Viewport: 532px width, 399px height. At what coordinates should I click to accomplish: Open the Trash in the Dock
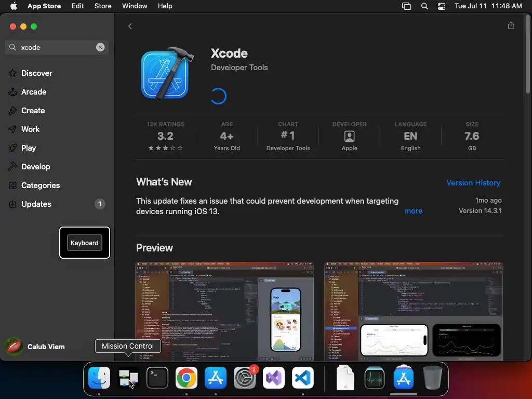[x=433, y=378]
